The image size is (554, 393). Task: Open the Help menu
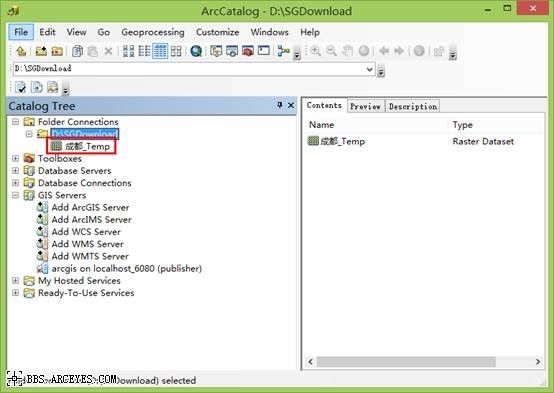tap(310, 32)
